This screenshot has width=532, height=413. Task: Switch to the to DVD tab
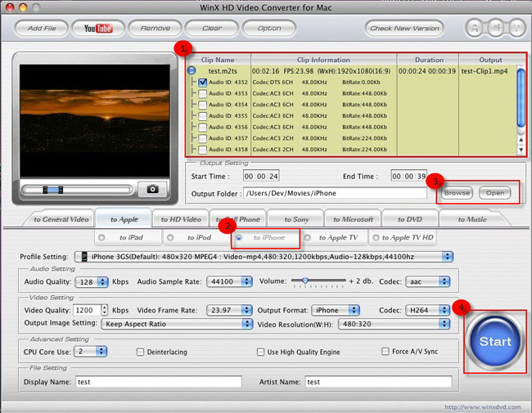(410, 219)
